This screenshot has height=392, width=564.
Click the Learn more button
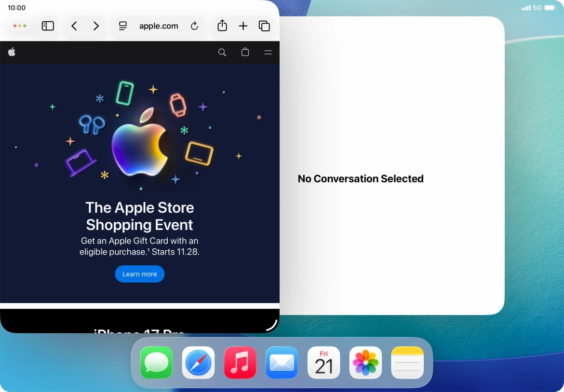(139, 274)
